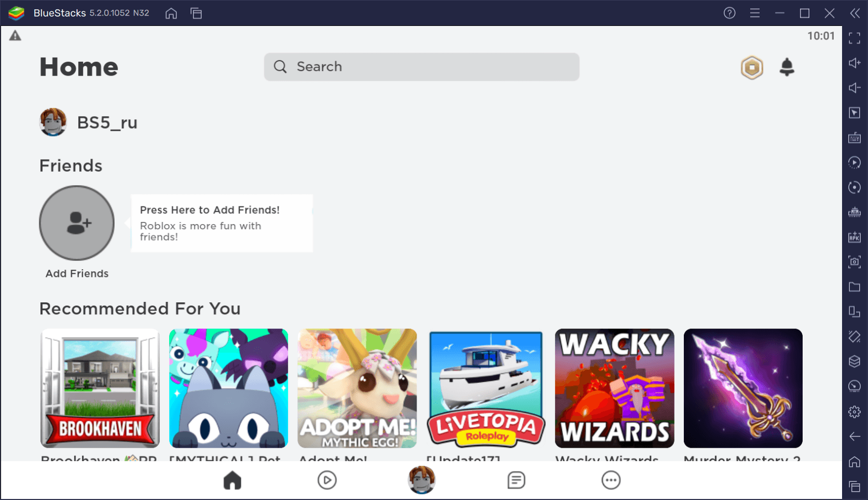Tap the Home tab in bottom bar
The height and width of the screenshot is (500, 868).
[232, 480]
